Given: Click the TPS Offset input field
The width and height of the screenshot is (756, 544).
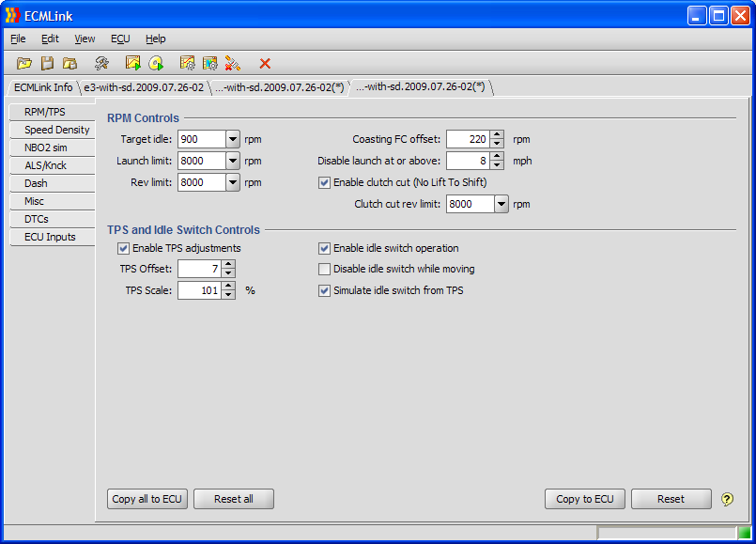Looking at the screenshot, I should pos(199,270).
